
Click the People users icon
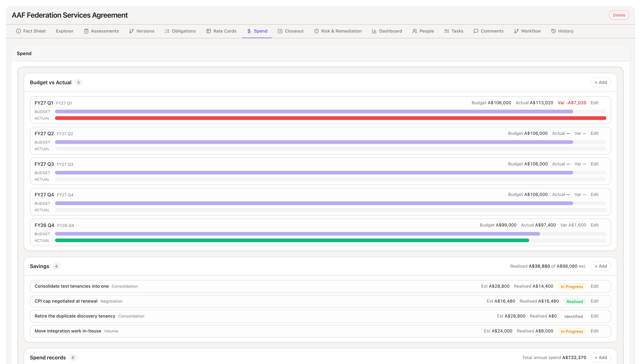(x=415, y=31)
